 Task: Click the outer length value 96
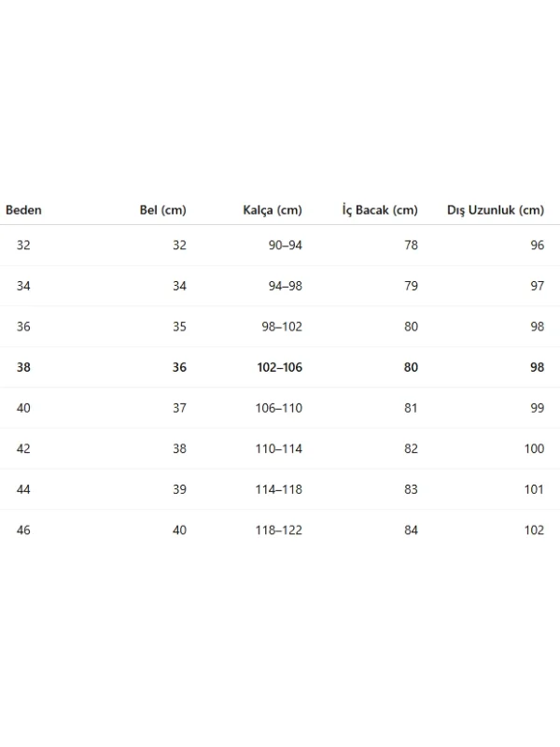coord(537,245)
